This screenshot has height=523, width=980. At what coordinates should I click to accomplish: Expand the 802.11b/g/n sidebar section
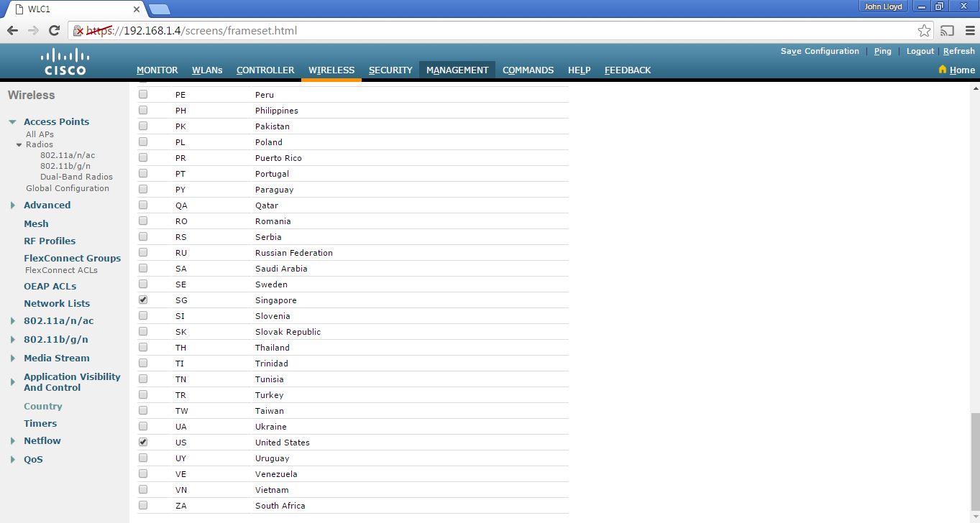click(x=13, y=340)
